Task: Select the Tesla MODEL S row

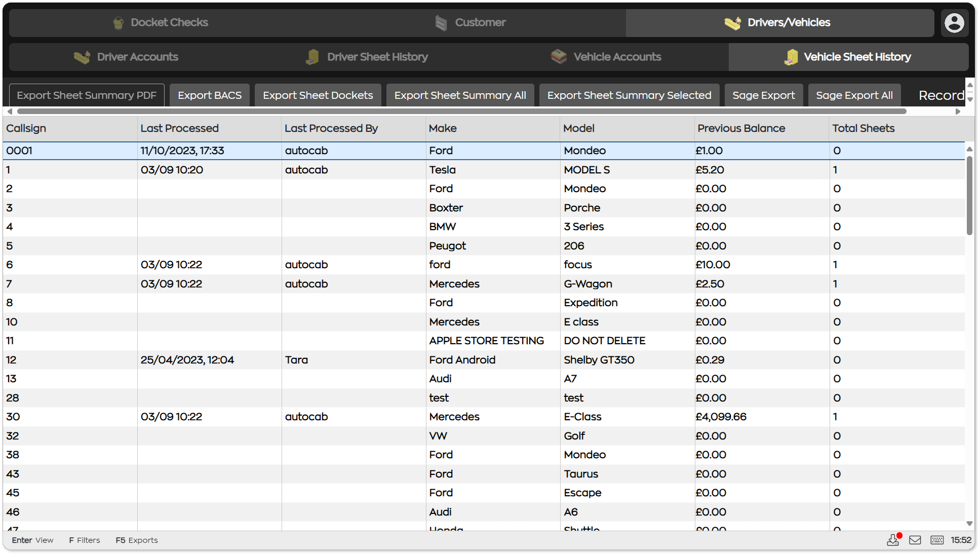Action: 484,170
